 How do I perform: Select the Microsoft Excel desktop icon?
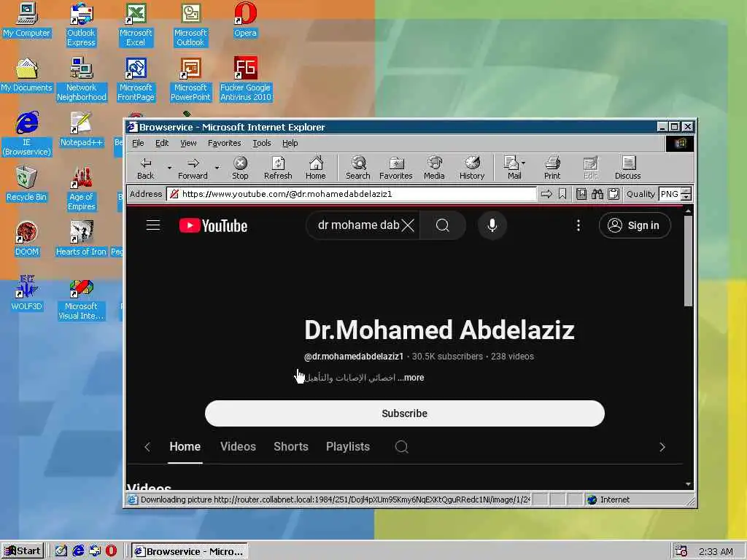(x=136, y=25)
